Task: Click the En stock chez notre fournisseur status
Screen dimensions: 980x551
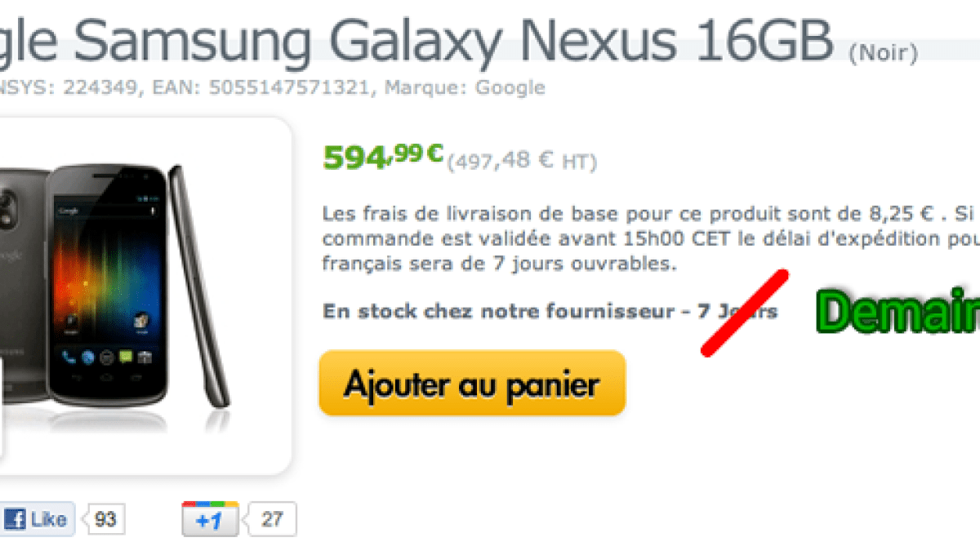Action: [x=550, y=311]
